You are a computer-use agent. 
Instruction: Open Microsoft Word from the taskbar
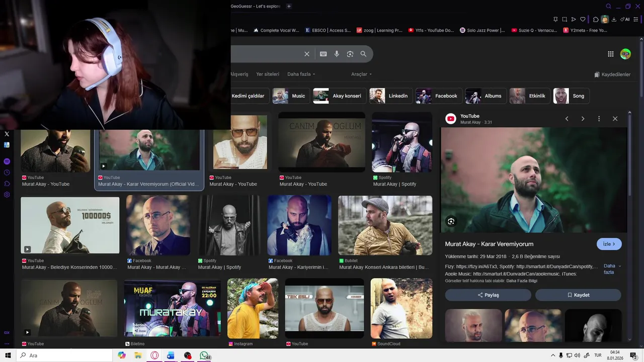tap(171, 355)
